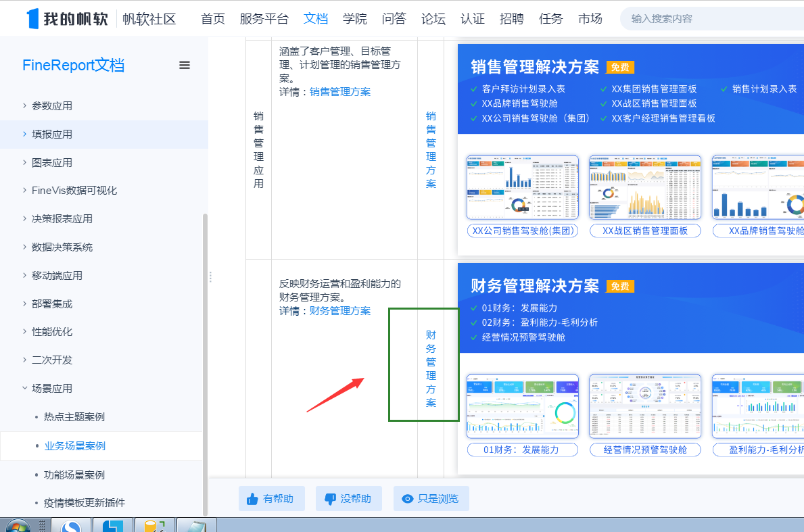Open the 市场 nav item
This screenshot has width=804, height=532.
(590, 19)
